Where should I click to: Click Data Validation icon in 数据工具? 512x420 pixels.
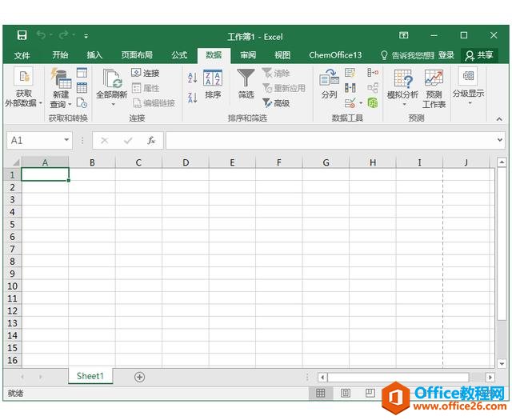point(350,103)
